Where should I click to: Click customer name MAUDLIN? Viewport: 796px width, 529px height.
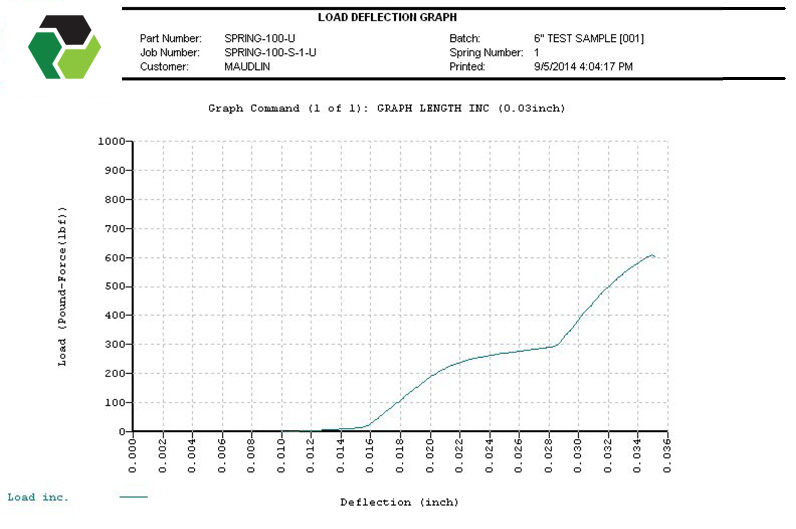[x=247, y=67]
